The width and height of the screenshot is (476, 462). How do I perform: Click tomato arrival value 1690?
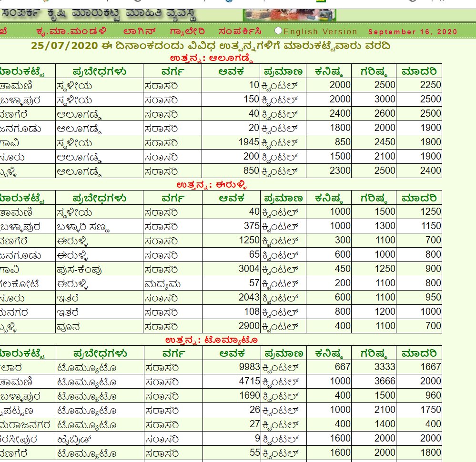click(250, 395)
